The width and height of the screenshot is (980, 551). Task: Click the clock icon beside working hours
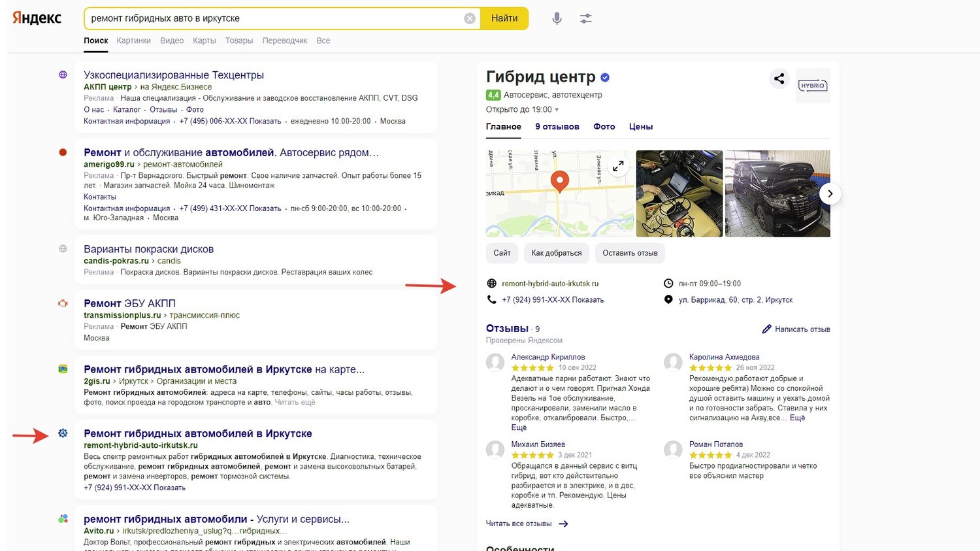point(668,284)
